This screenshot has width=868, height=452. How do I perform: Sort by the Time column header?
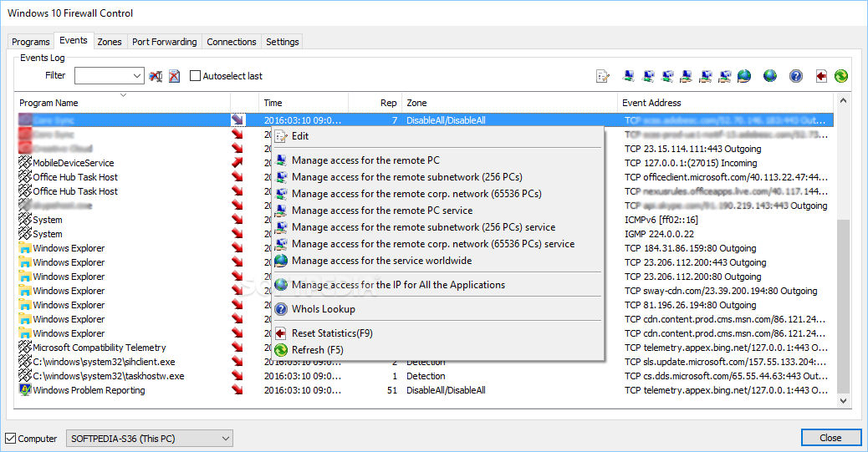point(304,103)
